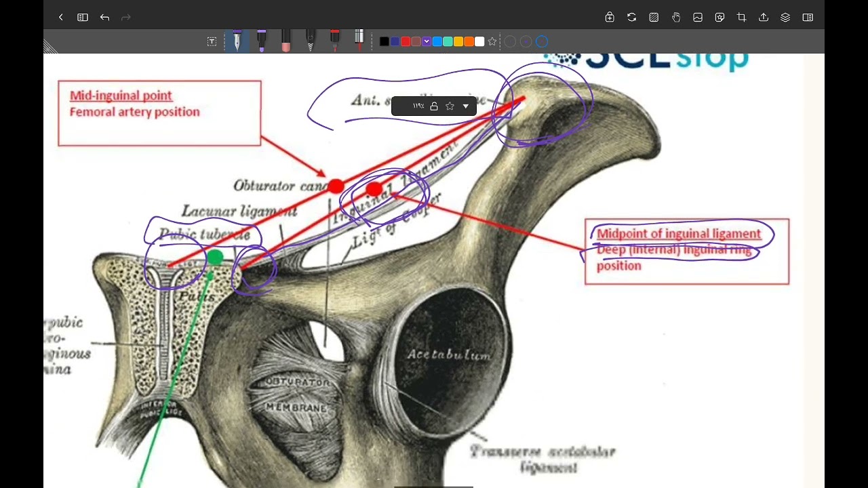
Task: Select the fountain pen tool
Action: 237,41
